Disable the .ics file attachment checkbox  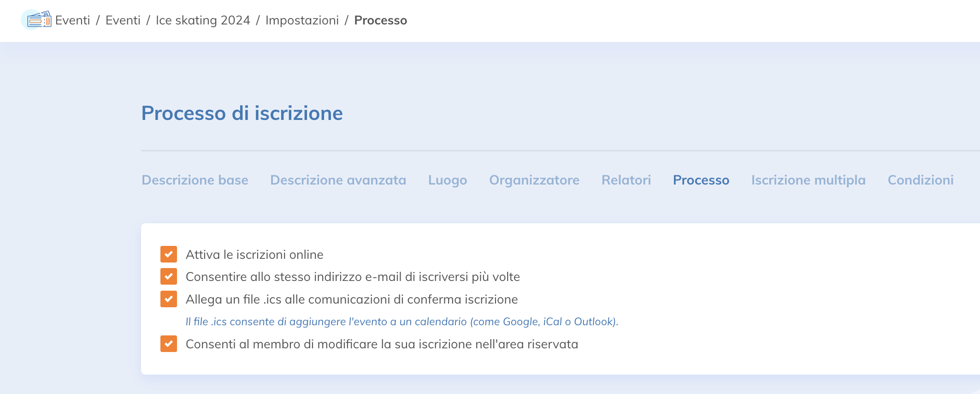click(x=169, y=299)
